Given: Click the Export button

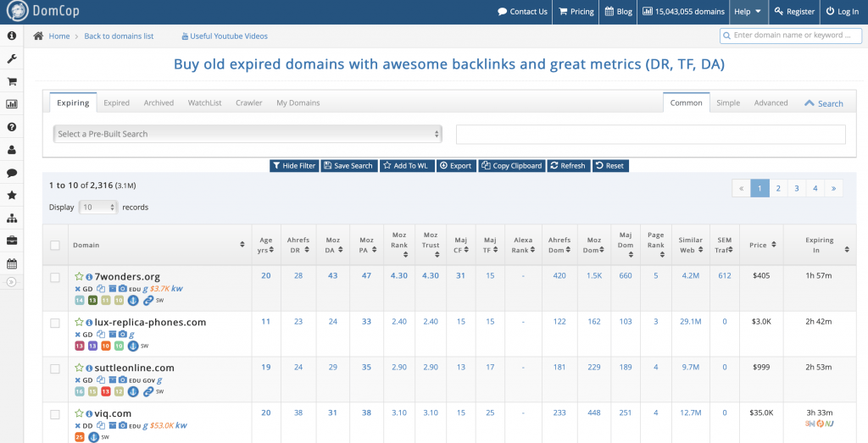Looking at the screenshot, I should [x=456, y=166].
